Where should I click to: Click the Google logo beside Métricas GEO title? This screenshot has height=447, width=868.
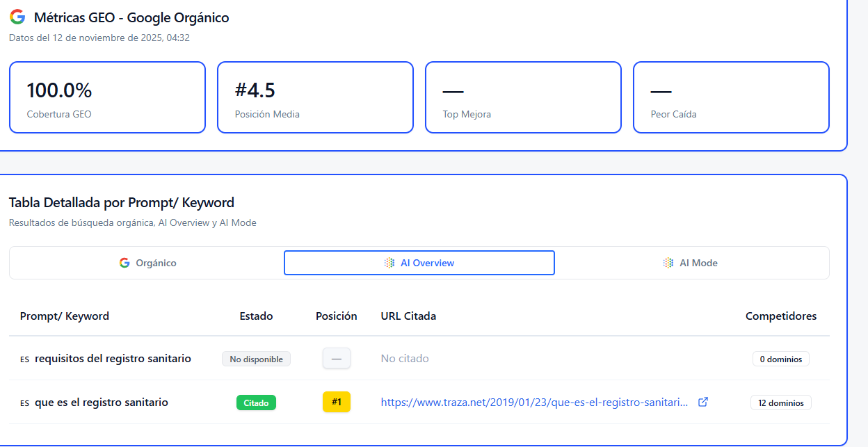17,17
